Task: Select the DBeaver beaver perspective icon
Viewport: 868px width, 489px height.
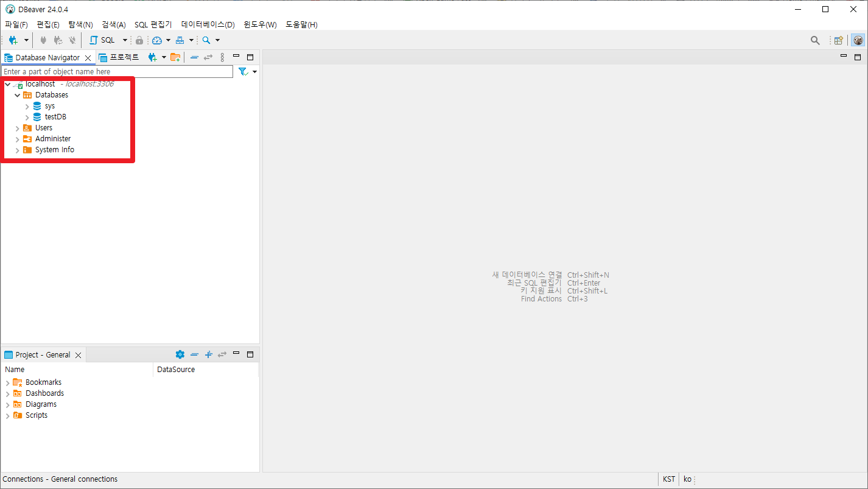Action: pos(858,40)
